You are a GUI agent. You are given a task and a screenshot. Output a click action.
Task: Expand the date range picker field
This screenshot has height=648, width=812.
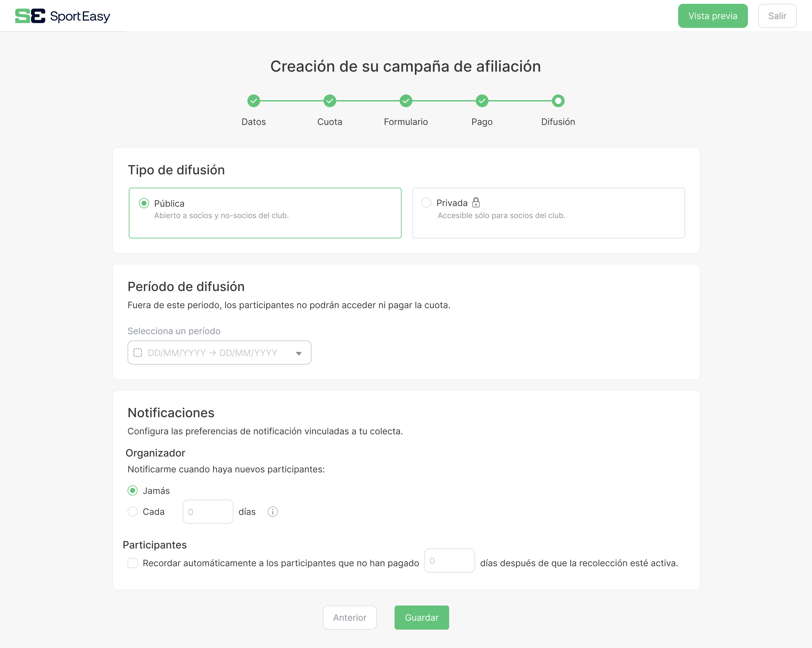pos(219,353)
